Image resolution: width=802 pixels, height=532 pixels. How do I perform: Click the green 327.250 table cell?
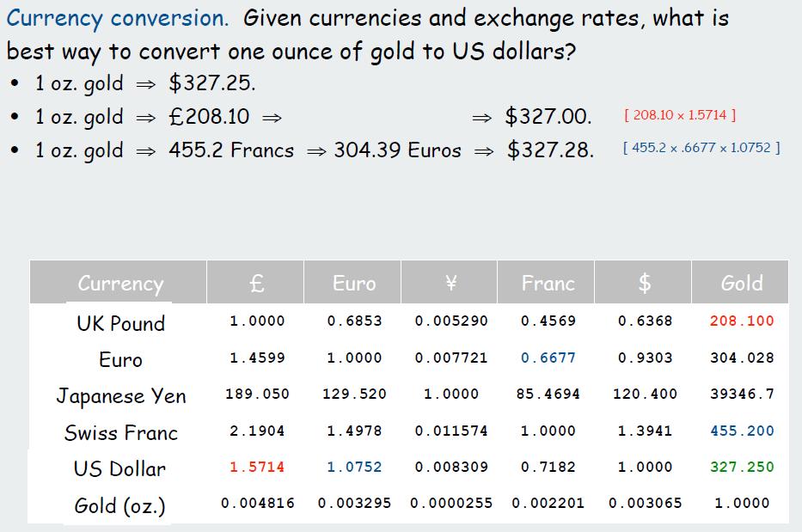click(x=742, y=467)
